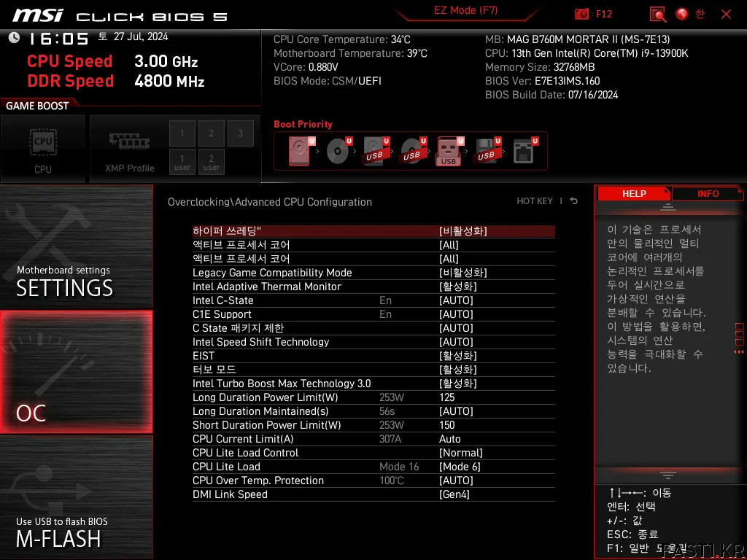The image size is (747, 560).
Task: Click the Overclocking\Advanced CPU Configuration breadcrumb
Action: 270,202
